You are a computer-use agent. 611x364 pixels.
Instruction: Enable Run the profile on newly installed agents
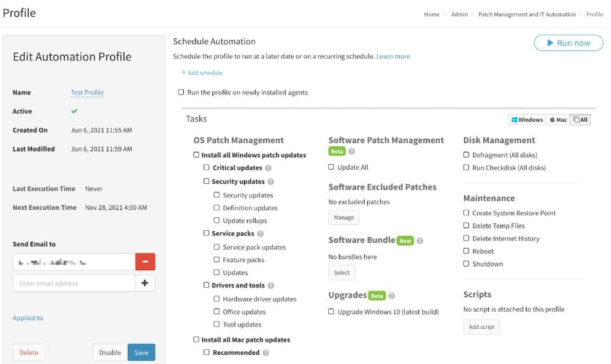point(181,92)
